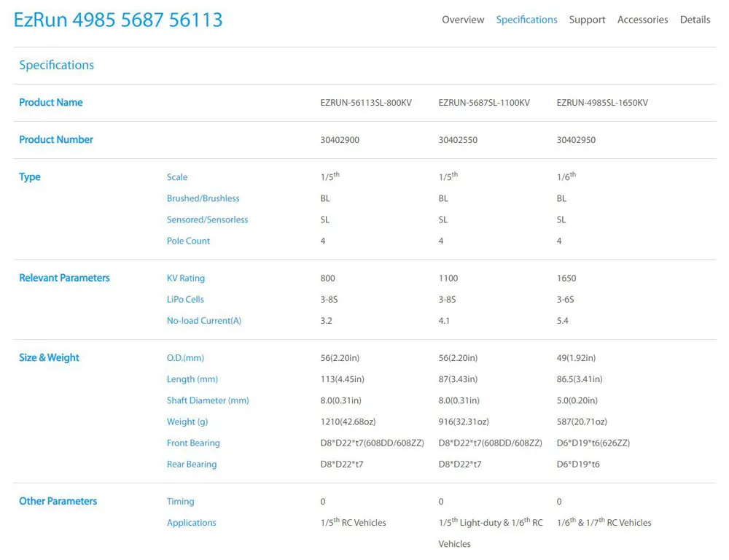
Task: Select the Product Name row label
Action: (51, 102)
